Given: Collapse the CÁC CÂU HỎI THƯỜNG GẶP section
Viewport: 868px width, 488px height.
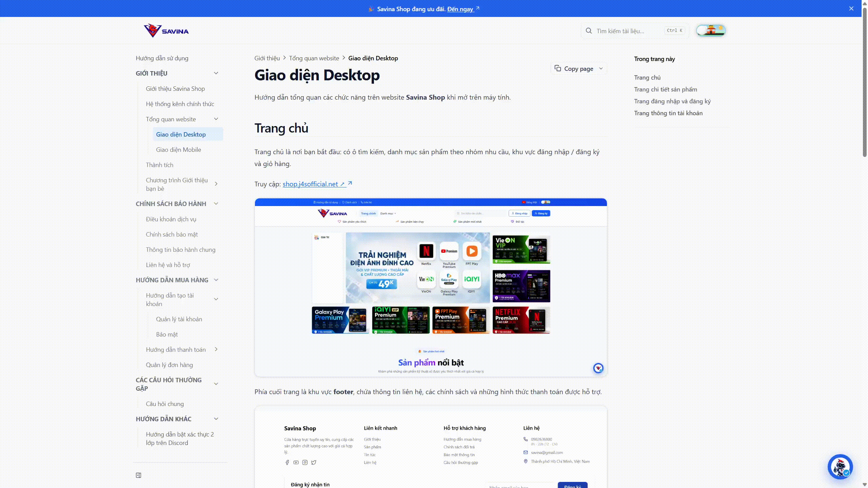Looking at the screenshot, I should (x=216, y=384).
